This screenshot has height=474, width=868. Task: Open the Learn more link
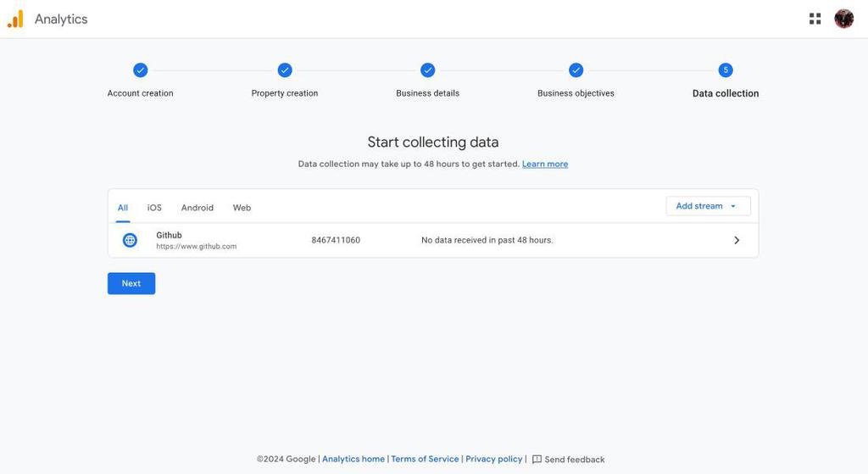[x=545, y=164]
